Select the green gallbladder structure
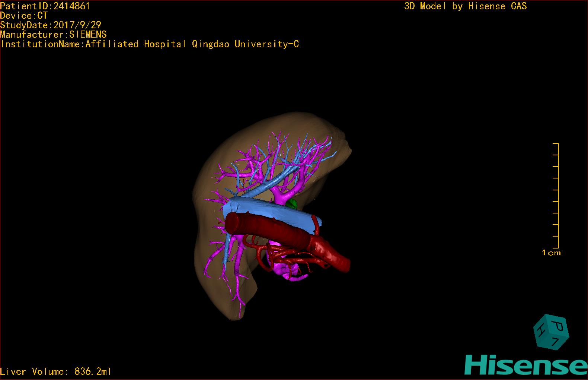This screenshot has width=588, height=380. [292, 203]
